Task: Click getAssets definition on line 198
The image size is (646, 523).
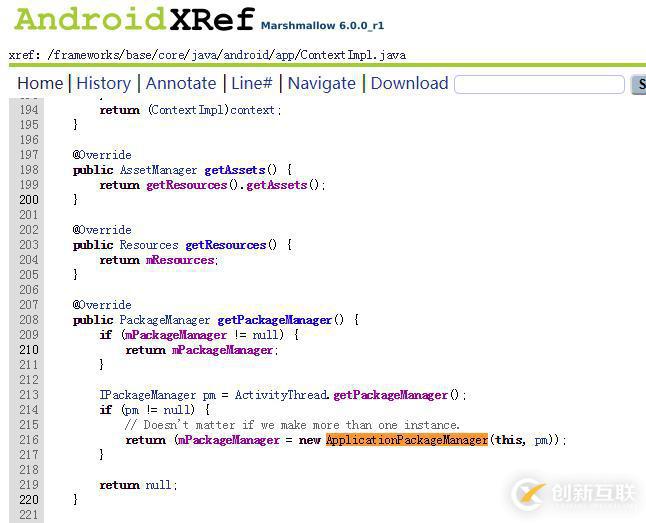Action: 235,170
